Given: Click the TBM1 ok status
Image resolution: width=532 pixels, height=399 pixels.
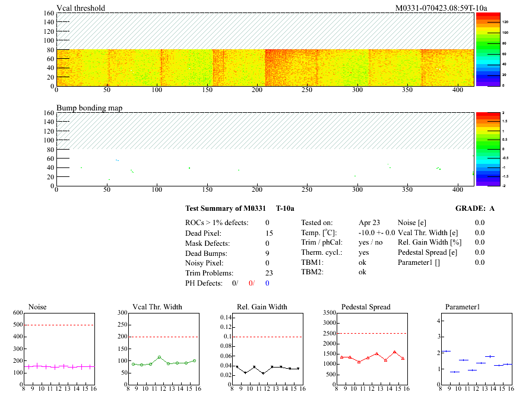Looking at the screenshot, I should (x=362, y=262).
